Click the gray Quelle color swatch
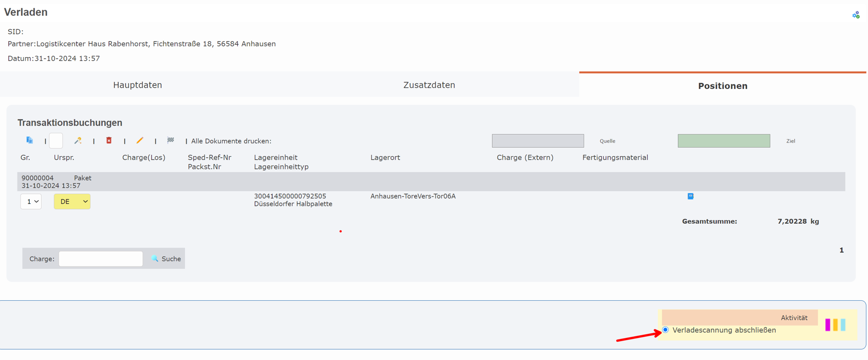Screen dimensions: 868x360 pyautogui.click(x=538, y=141)
